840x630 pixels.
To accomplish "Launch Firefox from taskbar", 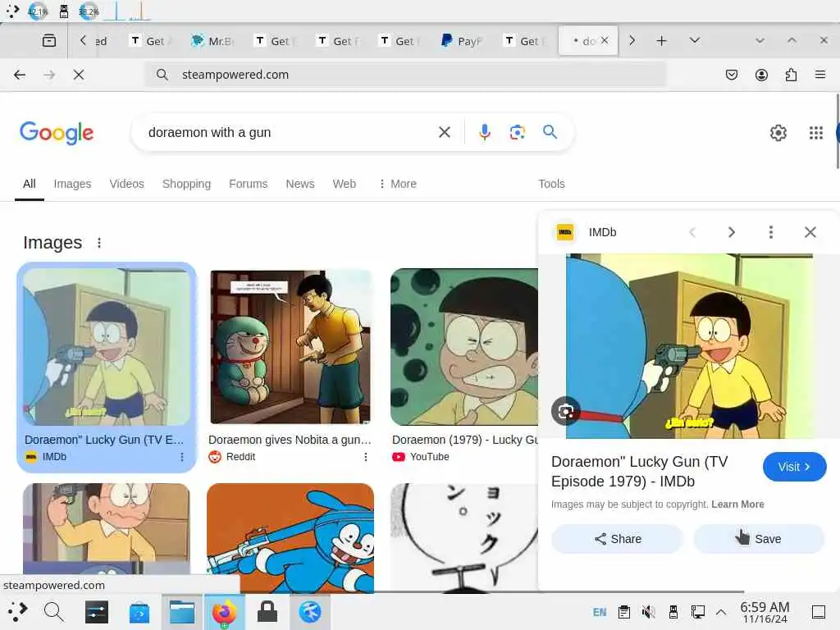I will pos(224,612).
